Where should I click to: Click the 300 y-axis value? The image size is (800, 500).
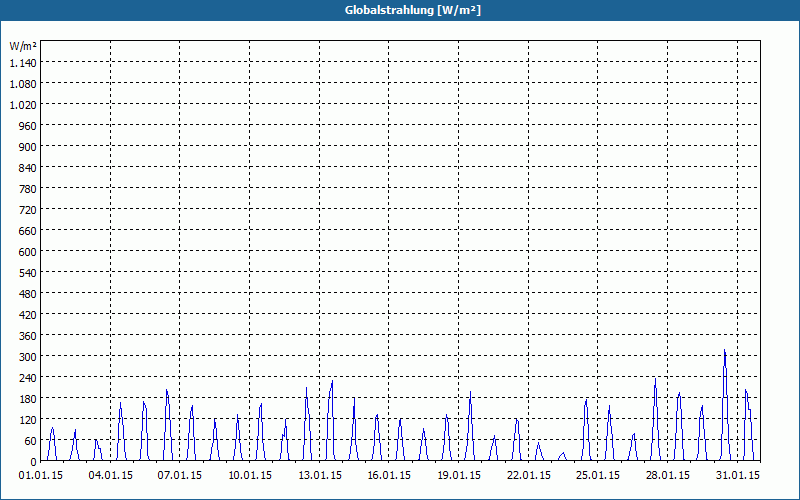(x=27, y=357)
